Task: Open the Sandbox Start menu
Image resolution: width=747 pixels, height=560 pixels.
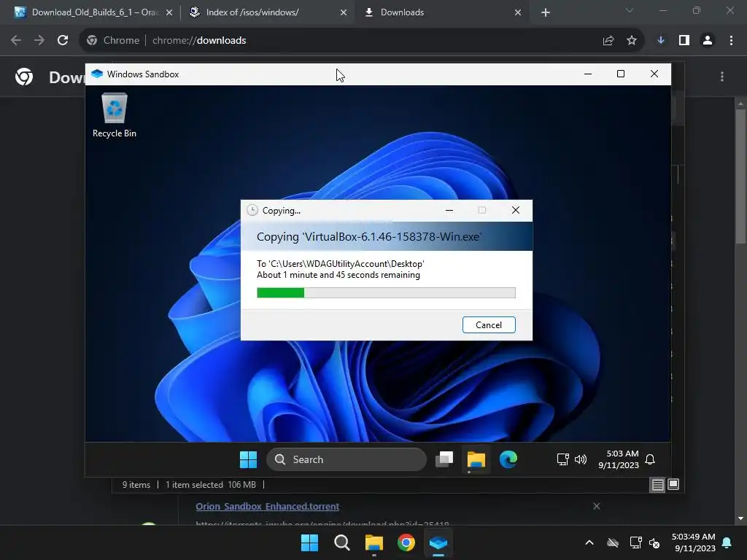Action: pyautogui.click(x=248, y=459)
